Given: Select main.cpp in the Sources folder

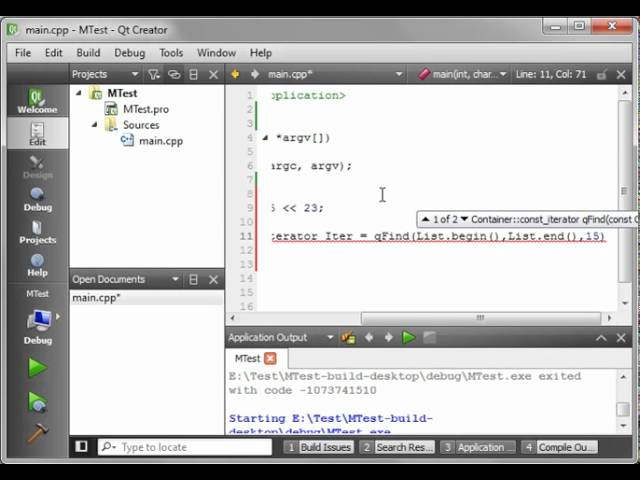Looking at the screenshot, I should tap(160, 141).
